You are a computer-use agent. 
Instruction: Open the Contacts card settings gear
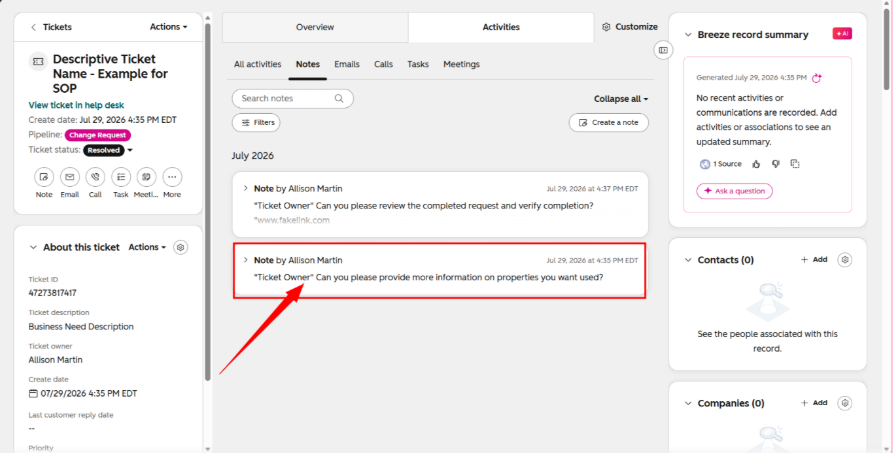click(x=845, y=260)
